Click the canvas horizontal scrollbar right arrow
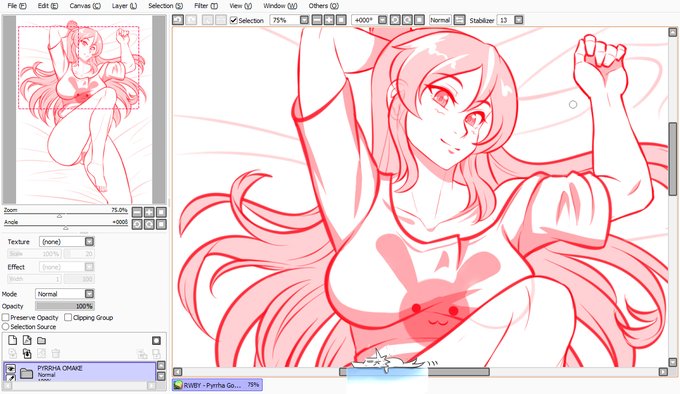The width and height of the screenshot is (680, 394). pos(663,372)
